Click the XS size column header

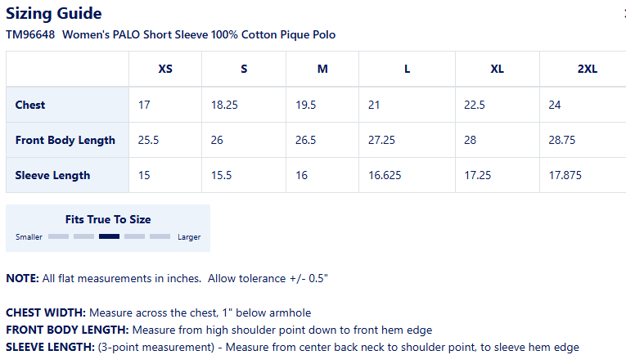pos(165,69)
